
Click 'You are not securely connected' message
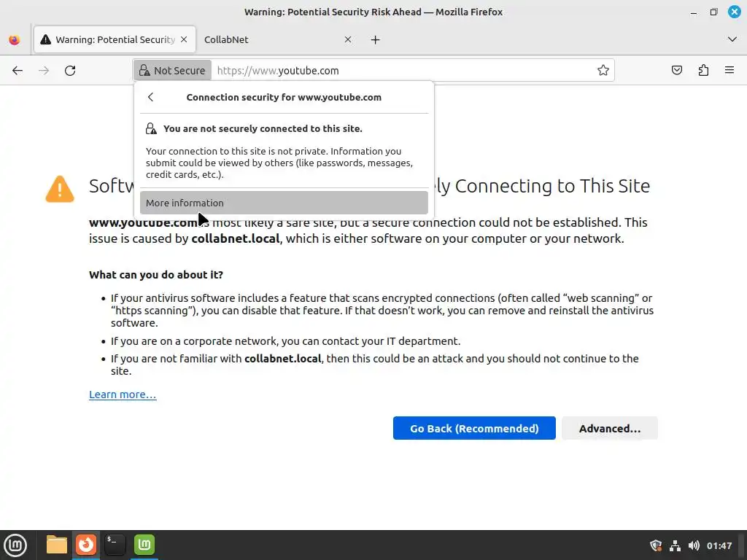click(x=263, y=128)
